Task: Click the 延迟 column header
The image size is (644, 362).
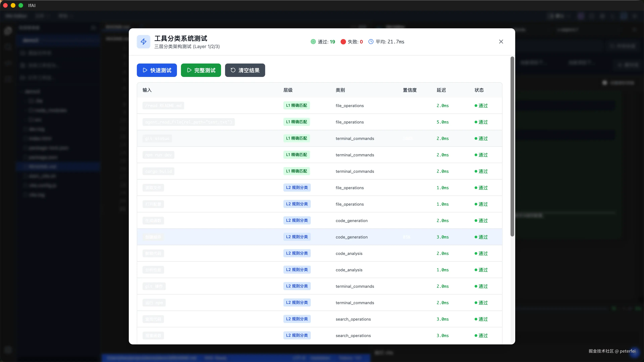Action: 441,90
